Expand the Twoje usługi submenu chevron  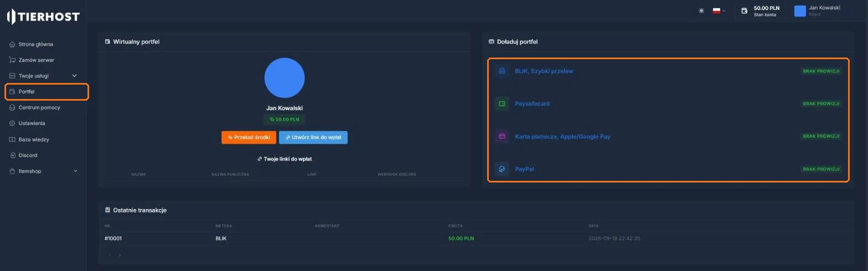(x=75, y=76)
